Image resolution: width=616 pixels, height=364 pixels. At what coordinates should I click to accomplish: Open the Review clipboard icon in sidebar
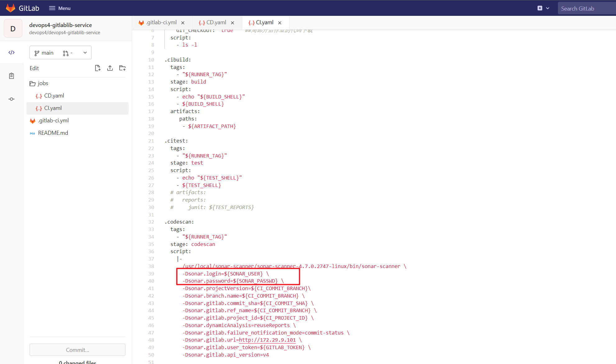click(x=11, y=76)
